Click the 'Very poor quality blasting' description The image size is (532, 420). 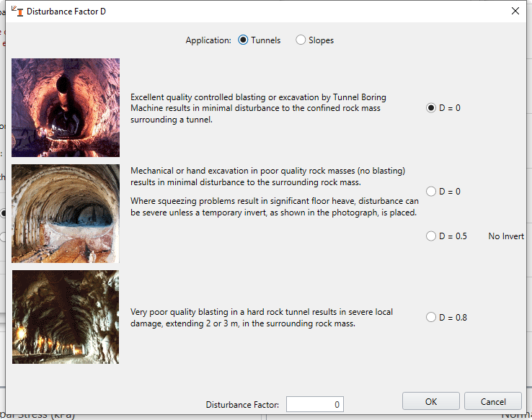point(261,318)
